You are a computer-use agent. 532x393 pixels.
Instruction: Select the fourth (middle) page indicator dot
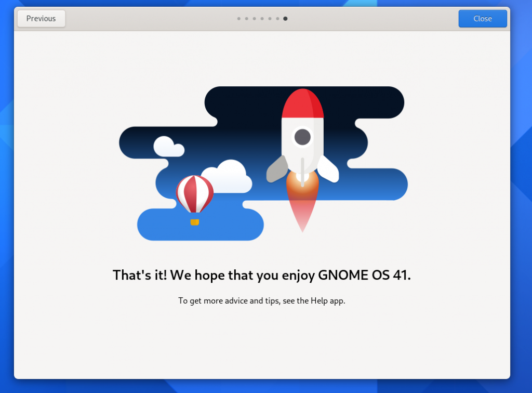coord(262,19)
